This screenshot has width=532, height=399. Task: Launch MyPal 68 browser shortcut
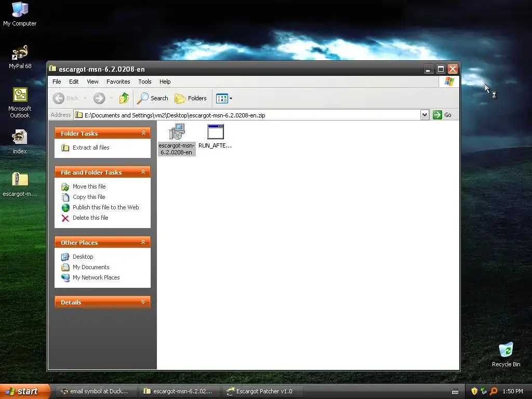coord(20,57)
